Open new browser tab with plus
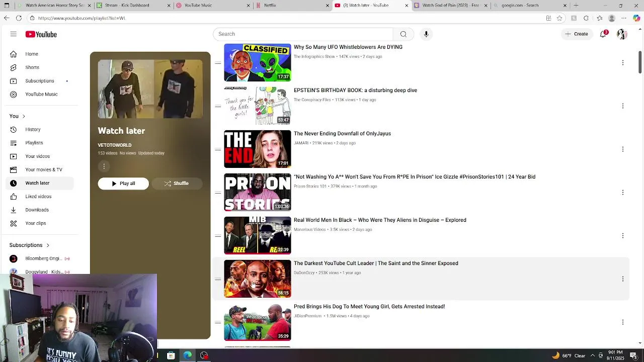This screenshot has height=362, width=644. (x=576, y=6)
